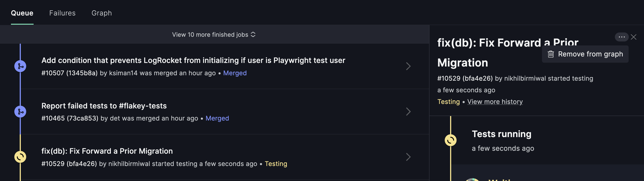Open the View more history link
Image resolution: width=644 pixels, height=181 pixels.
tap(495, 102)
